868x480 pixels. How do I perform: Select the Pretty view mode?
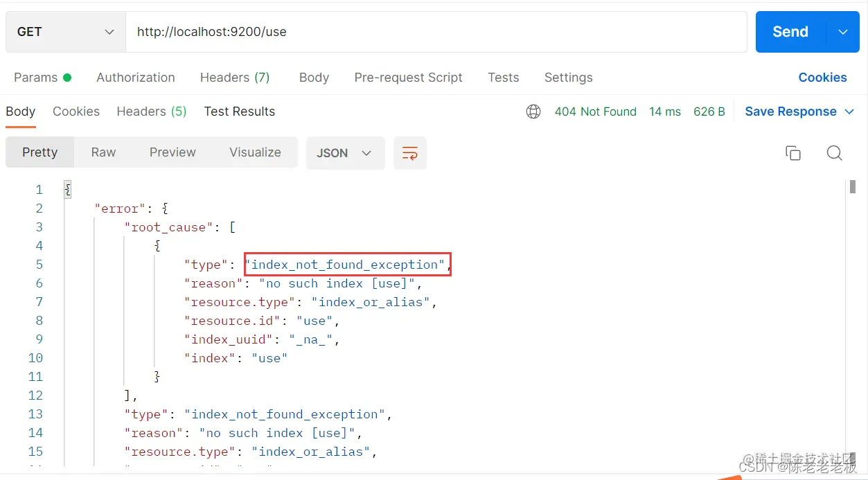tap(39, 152)
